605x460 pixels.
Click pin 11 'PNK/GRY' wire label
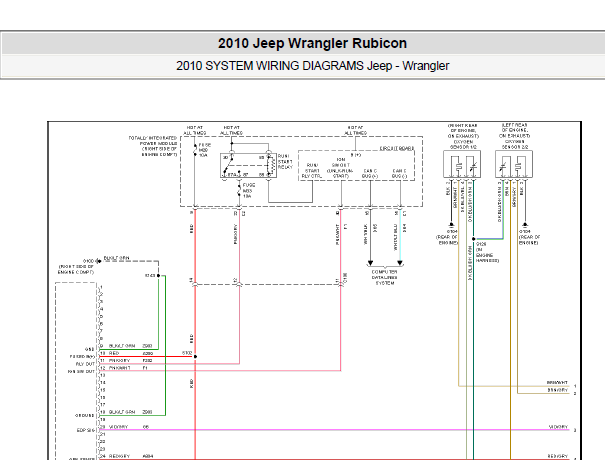point(120,360)
